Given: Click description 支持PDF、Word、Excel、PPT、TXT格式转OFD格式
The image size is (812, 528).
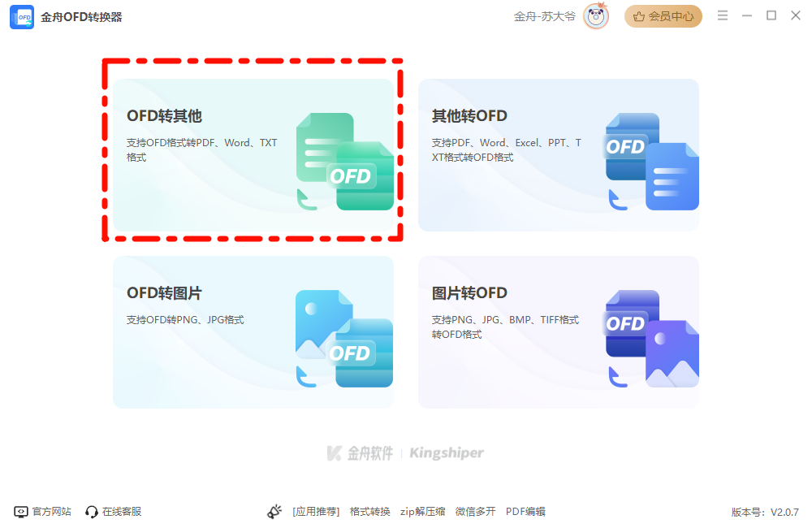Looking at the screenshot, I should [x=507, y=149].
